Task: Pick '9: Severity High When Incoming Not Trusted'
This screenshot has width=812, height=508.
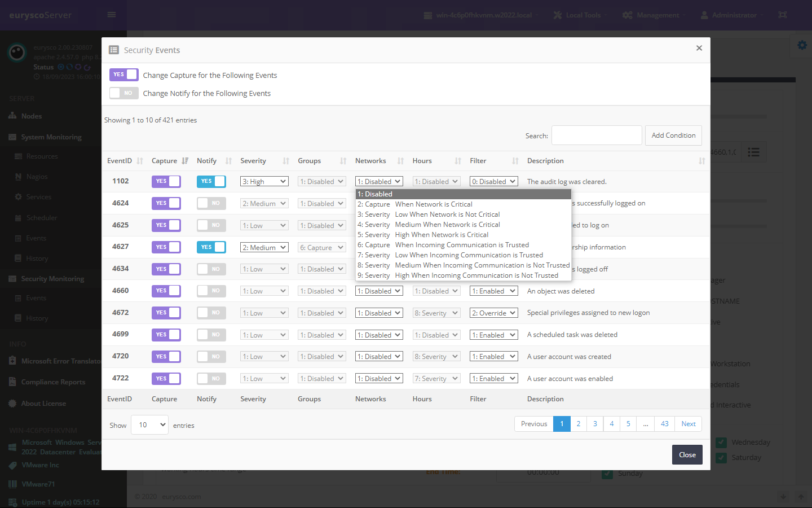Action: click(463, 275)
